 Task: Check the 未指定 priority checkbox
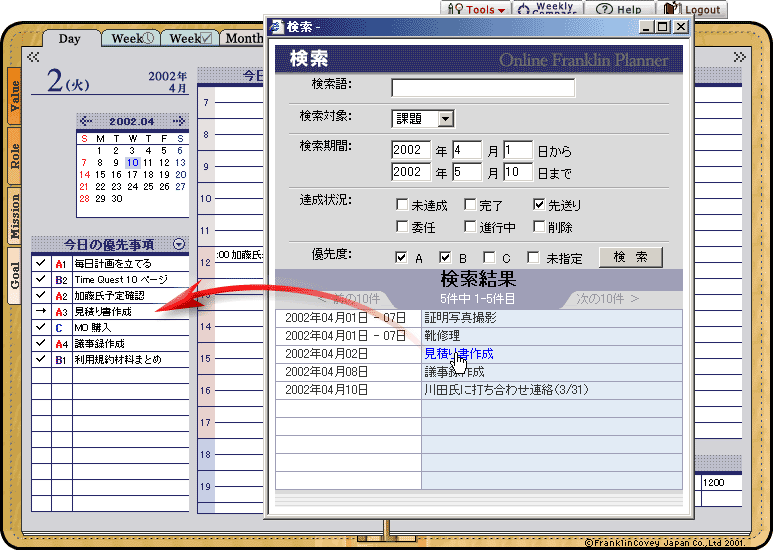point(533,257)
